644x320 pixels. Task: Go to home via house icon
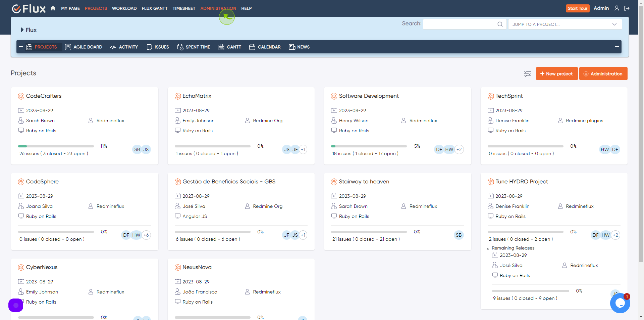coord(53,8)
